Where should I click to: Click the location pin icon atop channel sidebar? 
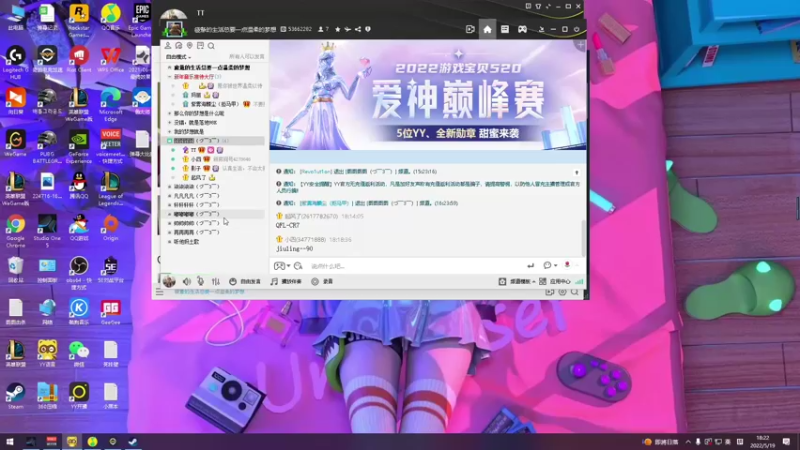(189, 45)
